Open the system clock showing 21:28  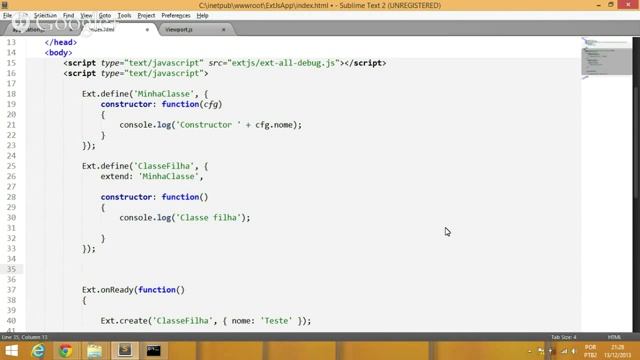click(618, 351)
